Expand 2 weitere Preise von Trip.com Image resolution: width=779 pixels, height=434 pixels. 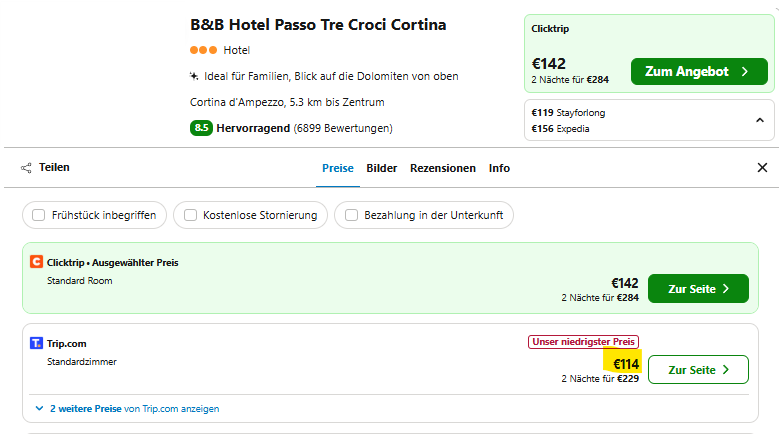coord(127,408)
